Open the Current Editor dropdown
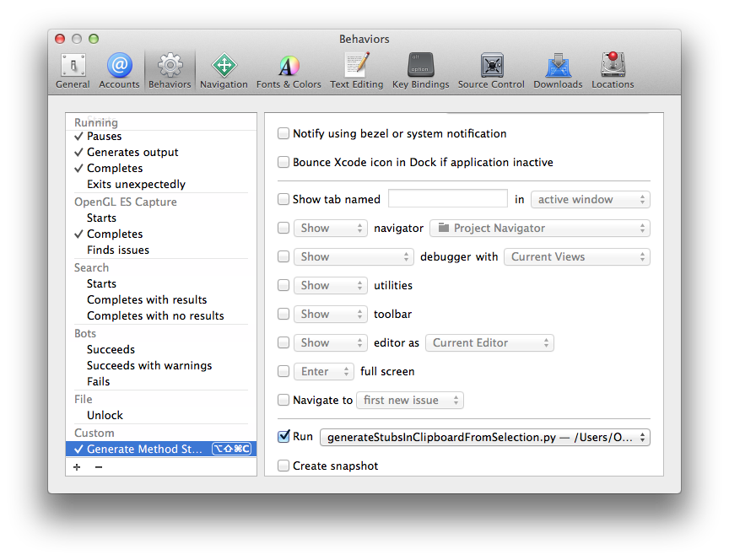 [489, 342]
